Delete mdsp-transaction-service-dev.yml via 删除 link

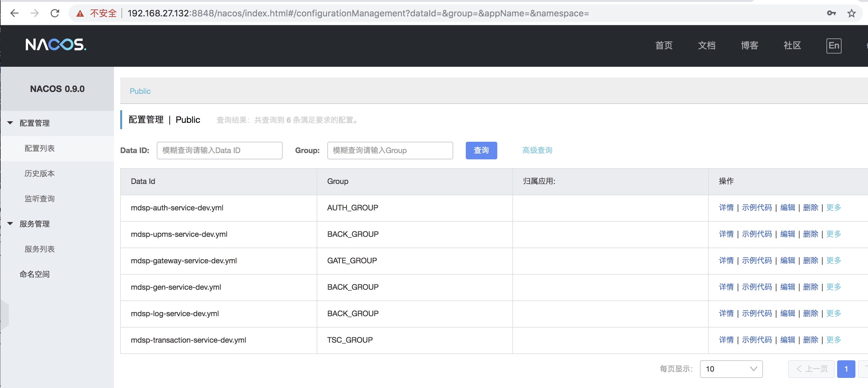click(810, 340)
